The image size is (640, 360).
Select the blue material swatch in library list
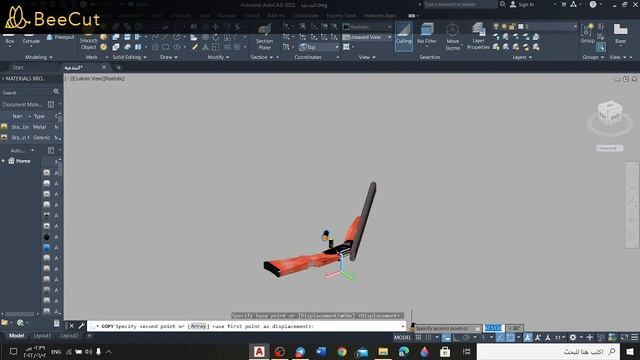tap(47, 247)
